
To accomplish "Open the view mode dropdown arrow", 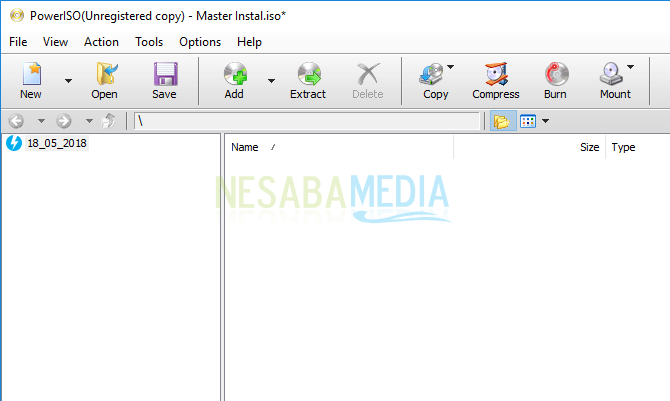I will tap(546, 121).
